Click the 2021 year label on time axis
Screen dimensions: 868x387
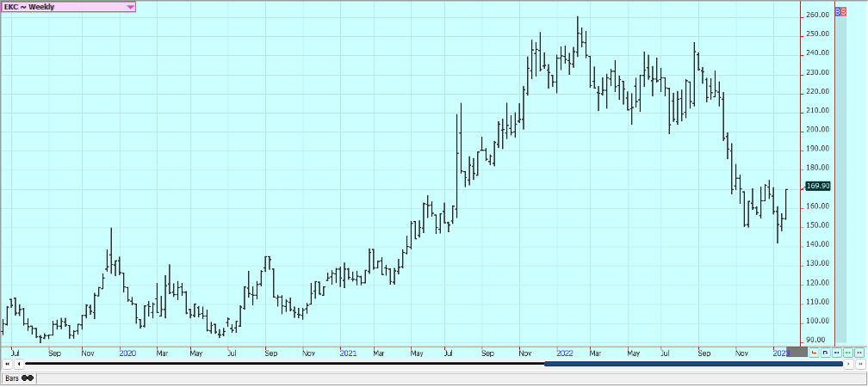pos(348,353)
